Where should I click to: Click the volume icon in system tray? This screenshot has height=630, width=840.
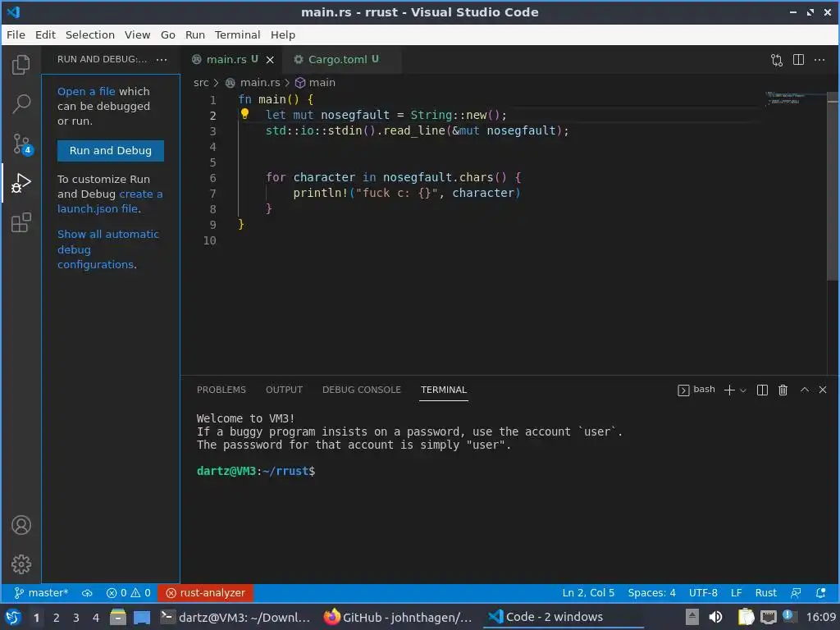(715, 617)
